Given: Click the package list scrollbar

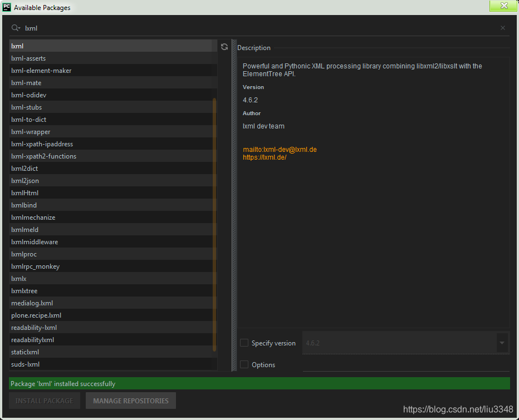Looking at the screenshot, I should pyautogui.click(x=214, y=223).
